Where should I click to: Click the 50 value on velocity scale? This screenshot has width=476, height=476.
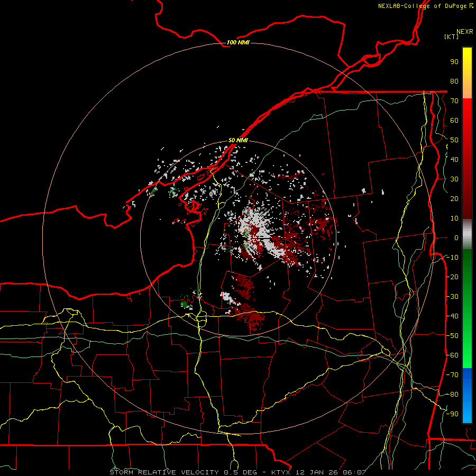pyautogui.click(x=454, y=140)
